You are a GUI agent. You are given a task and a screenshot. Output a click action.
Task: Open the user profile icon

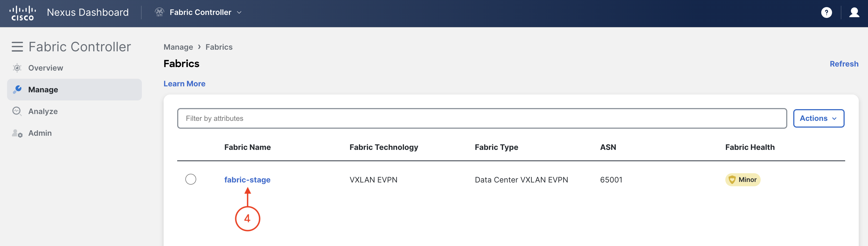[854, 12]
